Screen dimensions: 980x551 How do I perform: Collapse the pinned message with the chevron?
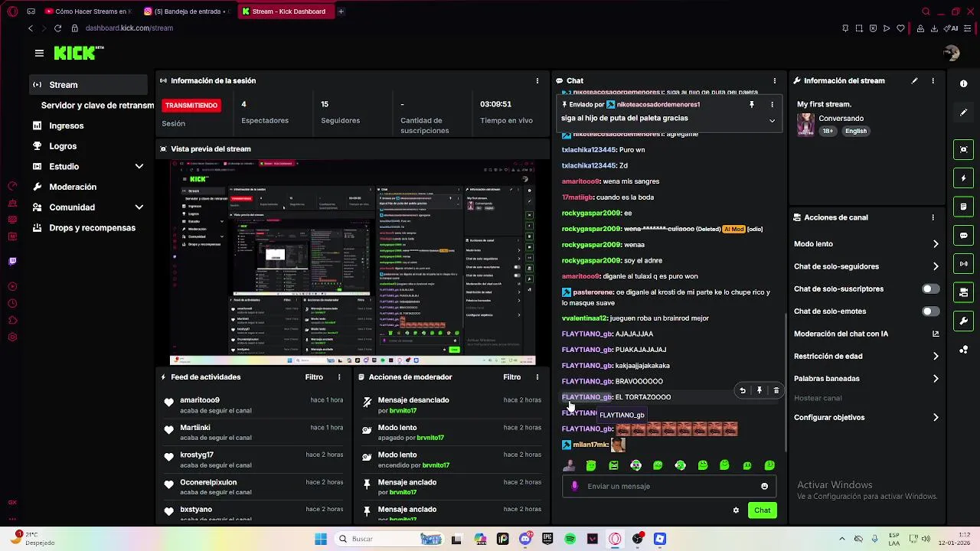pos(772,121)
